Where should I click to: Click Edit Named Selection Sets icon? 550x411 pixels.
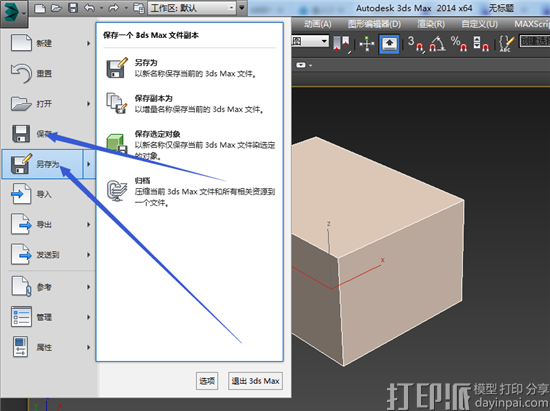tap(507, 44)
